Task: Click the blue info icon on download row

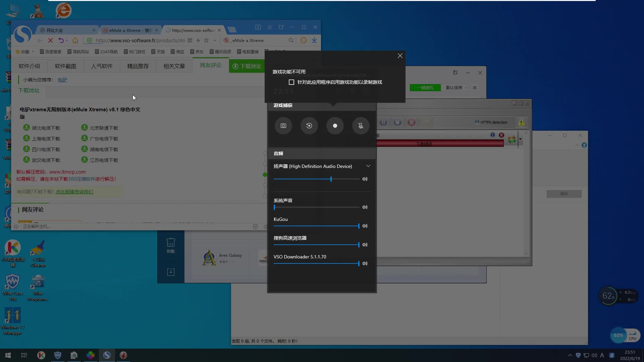Action: coord(492,135)
